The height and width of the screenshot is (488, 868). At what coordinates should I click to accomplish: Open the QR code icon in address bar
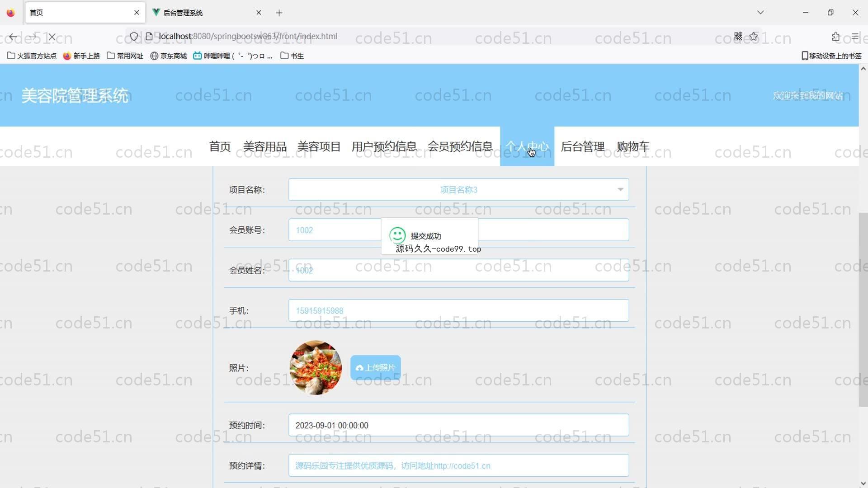(x=738, y=36)
